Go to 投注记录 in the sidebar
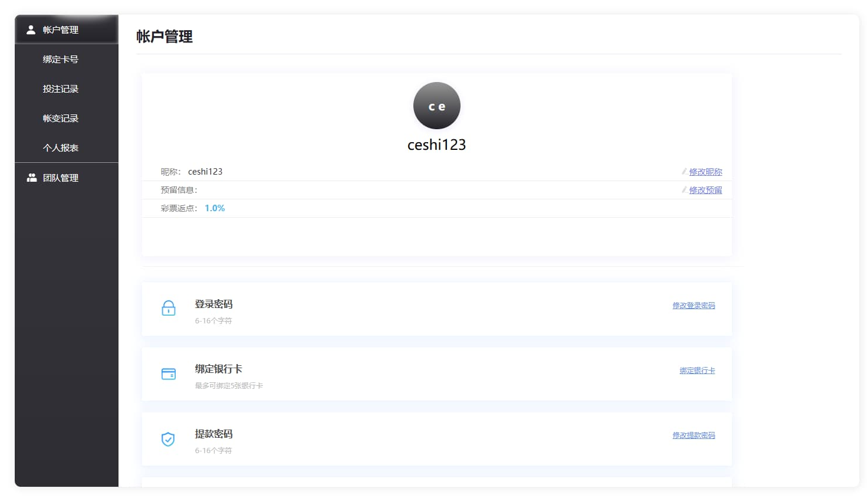Image resolution: width=868 pixels, height=498 pixels. coord(60,89)
